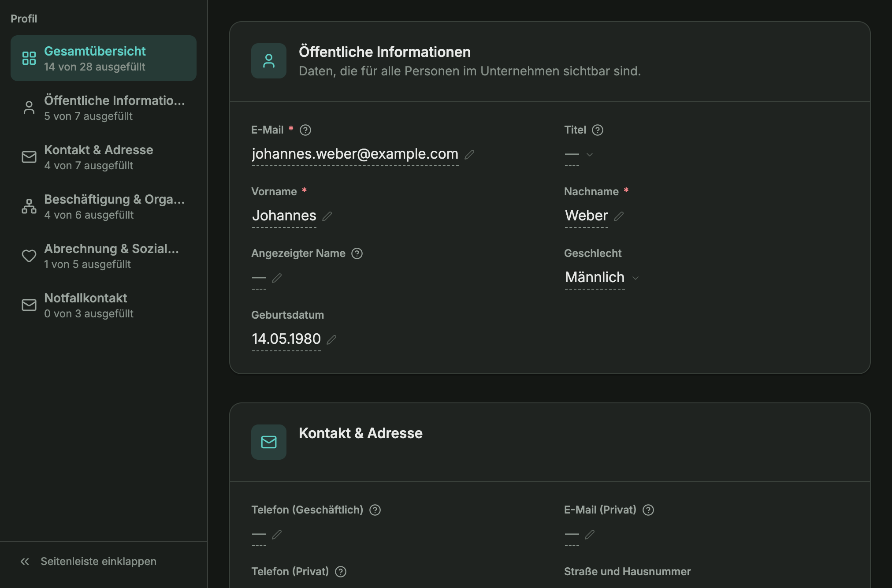892x588 pixels.
Task: Click the email value johannes.weber@example.com
Action: click(x=355, y=154)
